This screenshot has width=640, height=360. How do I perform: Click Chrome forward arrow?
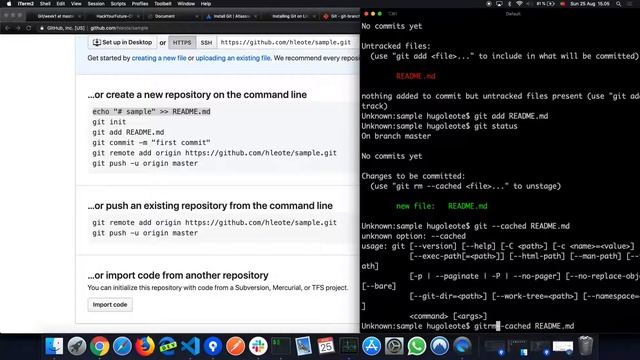click(x=18, y=28)
